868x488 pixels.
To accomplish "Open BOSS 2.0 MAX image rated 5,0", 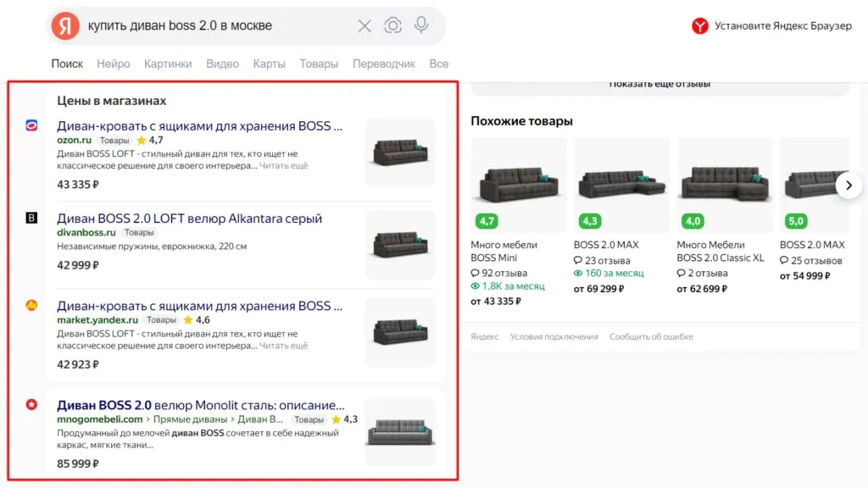I will tap(815, 185).
